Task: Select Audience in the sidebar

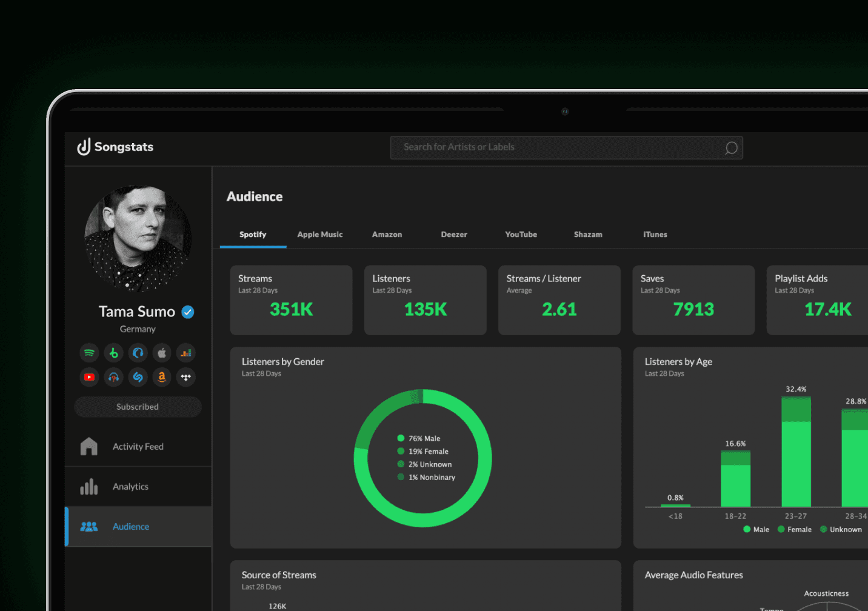Action: pyautogui.click(x=138, y=527)
